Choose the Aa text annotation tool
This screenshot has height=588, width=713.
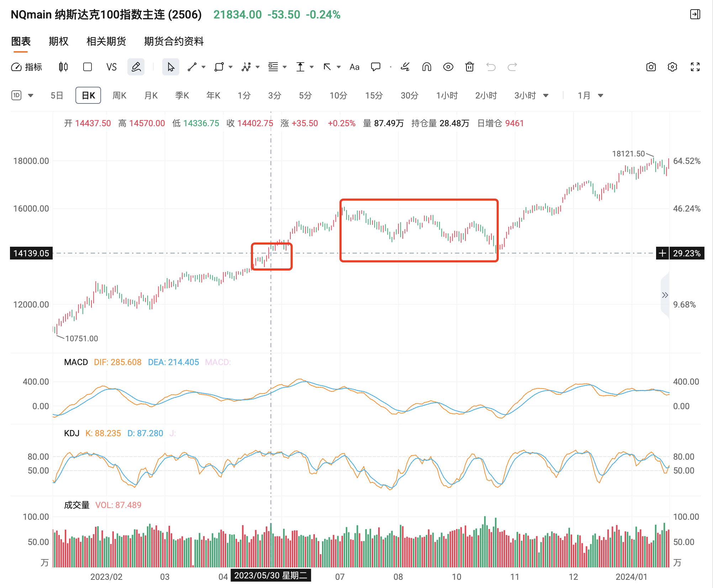coord(354,67)
